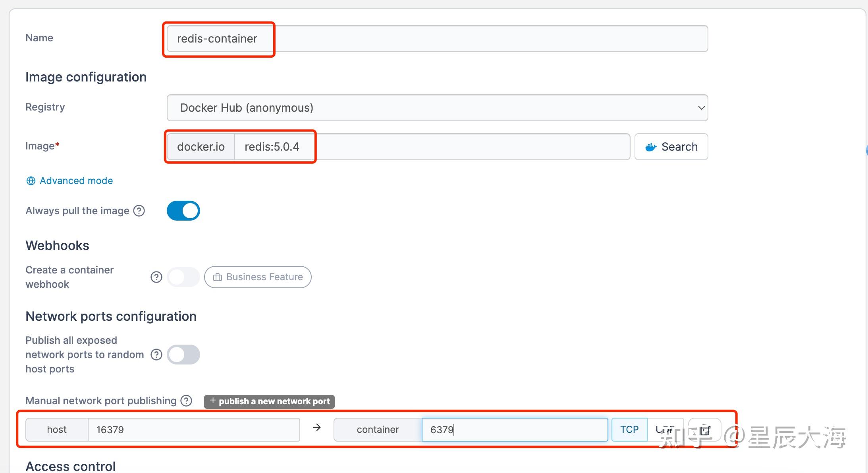The image size is (868, 473).
Task: Open help tooltip for Publish all exposed ports
Action: tap(156, 354)
